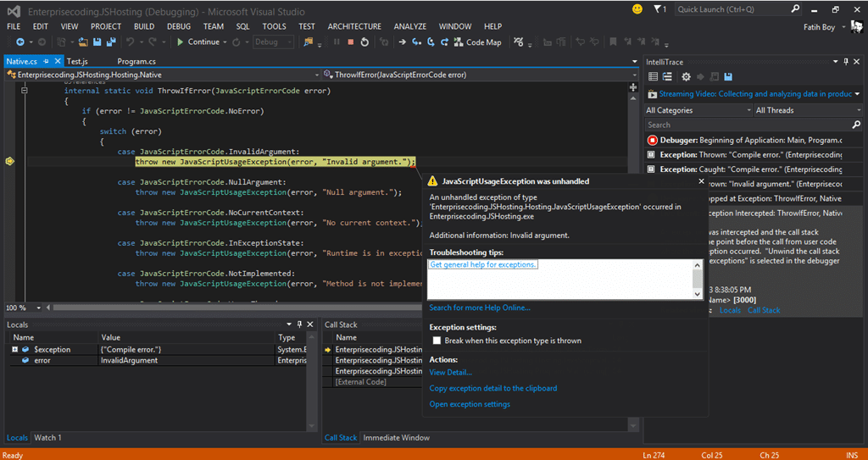This screenshot has width=868, height=460.
Task: Pin the Native.cs tab
Action: click(47, 62)
